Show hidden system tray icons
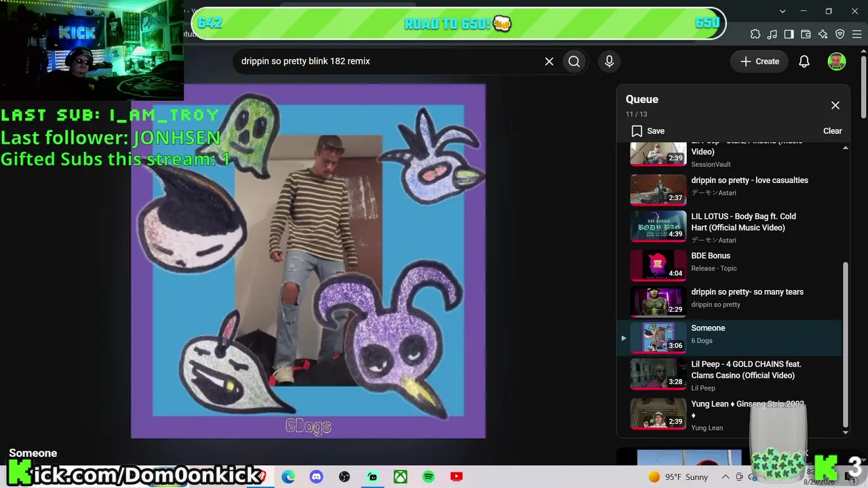Viewport: 868px width, 488px height. 725,477
